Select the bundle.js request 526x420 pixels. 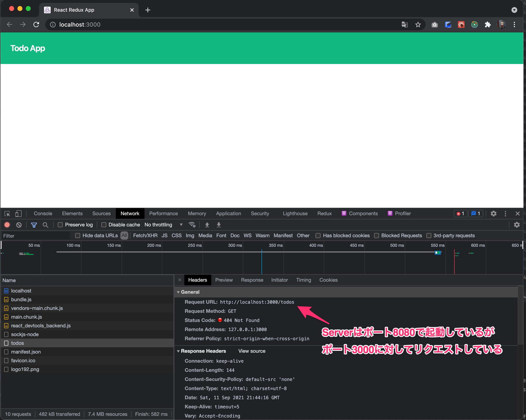click(87, 299)
